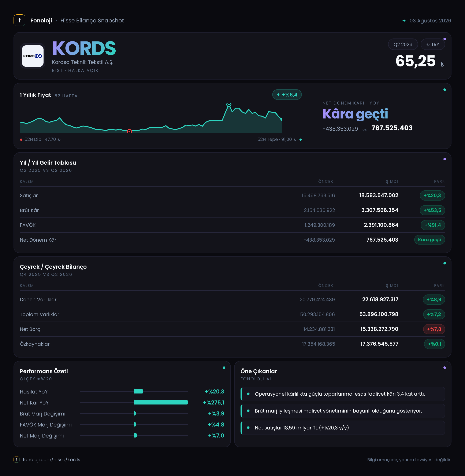
Task: Click the +%275,1 Net Kâr YoY value
Action: pyautogui.click(x=213, y=402)
